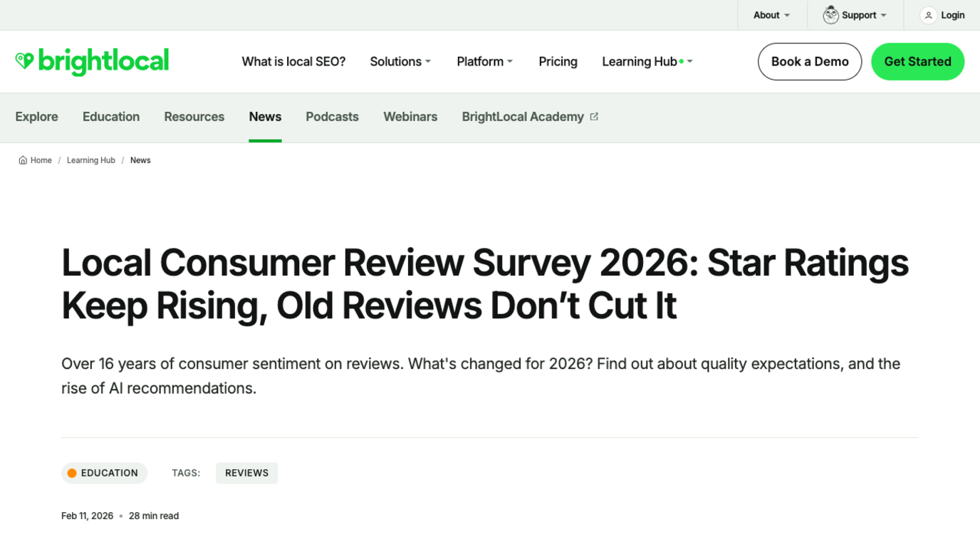Image resolution: width=980 pixels, height=547 pixels.
Task: Click the TAGS: label
Action: click(x=186, y=473)
